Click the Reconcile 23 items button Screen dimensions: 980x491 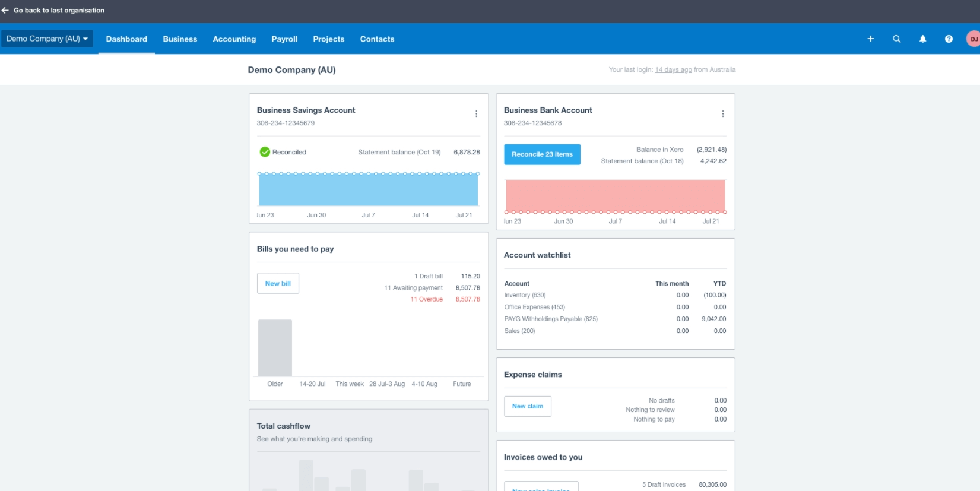pos(542,154)
